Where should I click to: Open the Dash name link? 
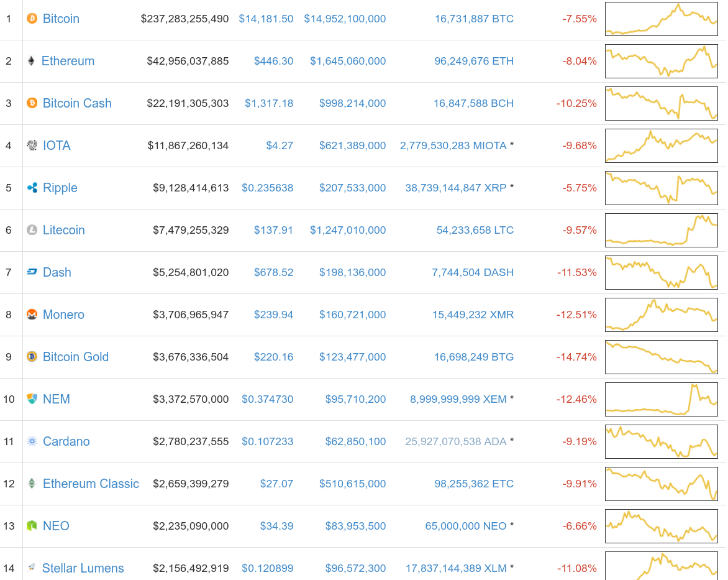[x=57, y=272]
